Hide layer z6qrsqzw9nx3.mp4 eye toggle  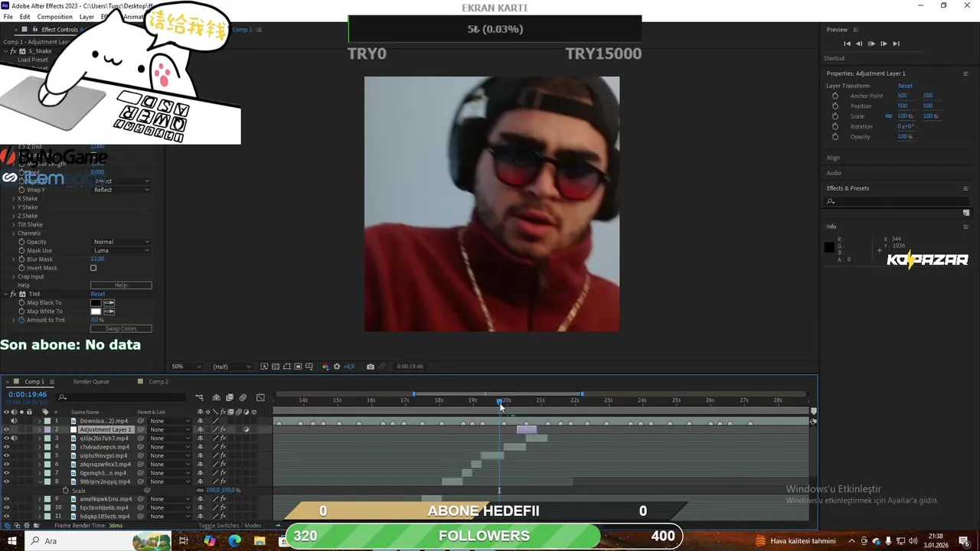6,465
